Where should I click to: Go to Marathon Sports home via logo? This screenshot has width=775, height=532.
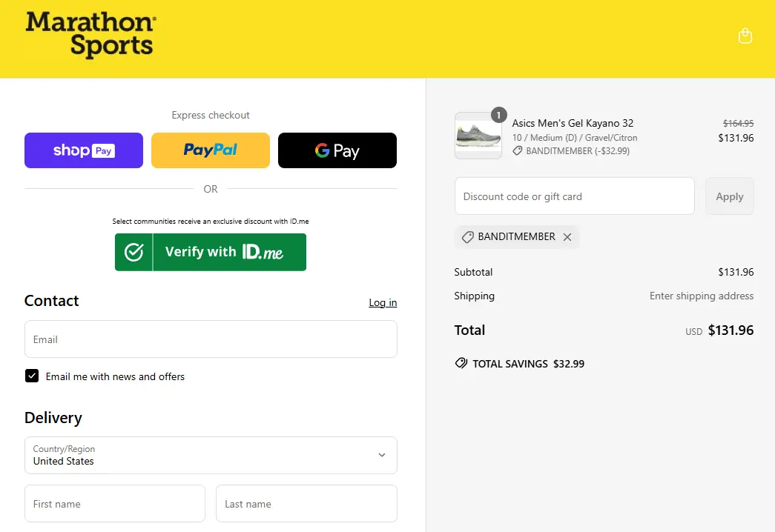[x=91, y=35]
